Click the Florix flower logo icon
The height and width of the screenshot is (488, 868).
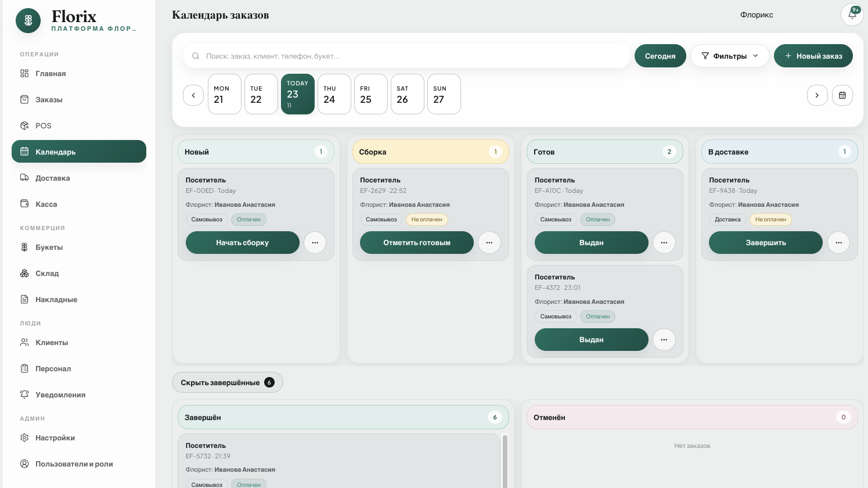[x=28, y=21]
